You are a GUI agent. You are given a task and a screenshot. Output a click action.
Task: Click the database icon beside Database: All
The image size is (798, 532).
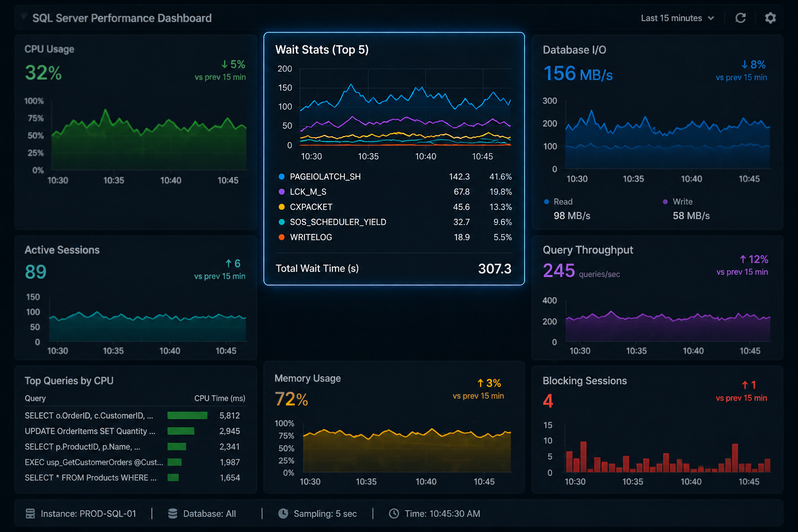173,514
